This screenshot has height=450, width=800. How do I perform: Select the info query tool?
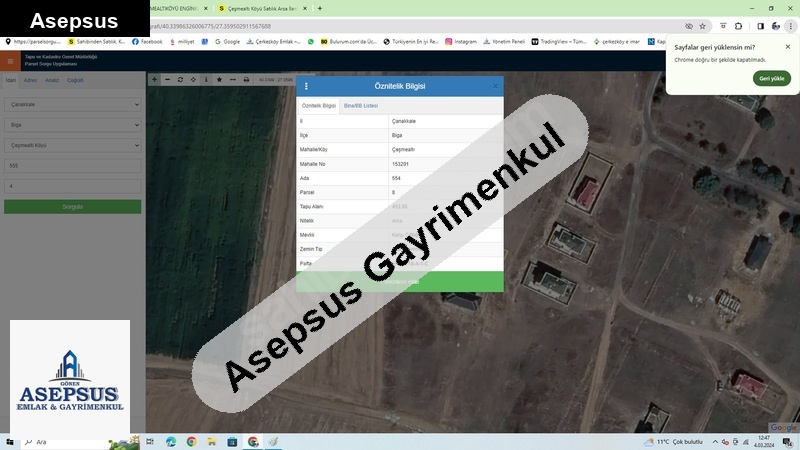coord(206,79)
